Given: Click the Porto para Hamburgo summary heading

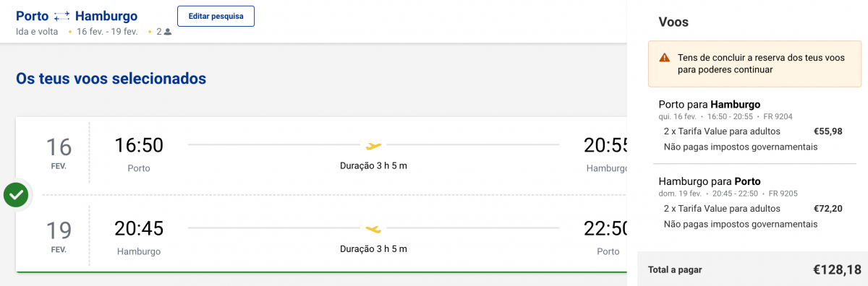Looking at the screenshot, I should (710, 104).
